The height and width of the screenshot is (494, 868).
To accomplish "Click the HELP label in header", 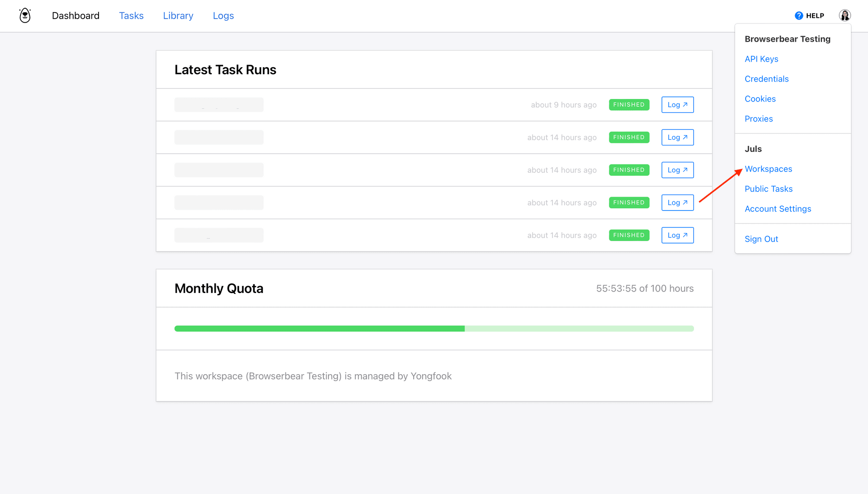I will click(815, 16).
